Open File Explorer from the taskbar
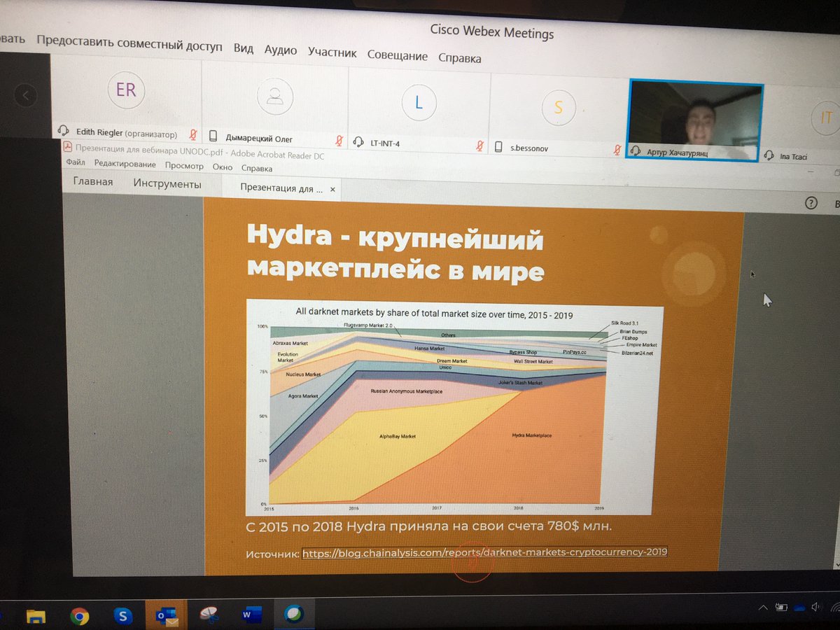The height and width of the screenshot is (630, 840). (36, 615)
